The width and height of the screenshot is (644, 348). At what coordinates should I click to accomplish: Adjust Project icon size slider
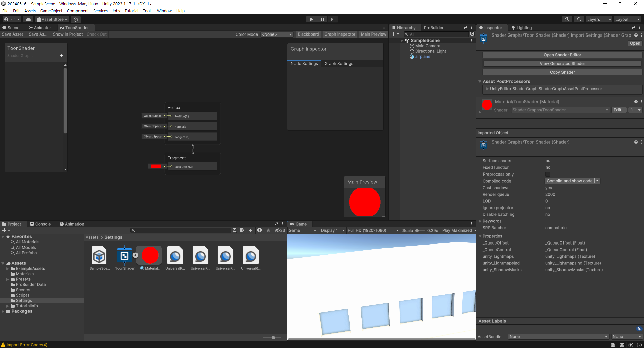pyautogui.click(x=273, y=338)
